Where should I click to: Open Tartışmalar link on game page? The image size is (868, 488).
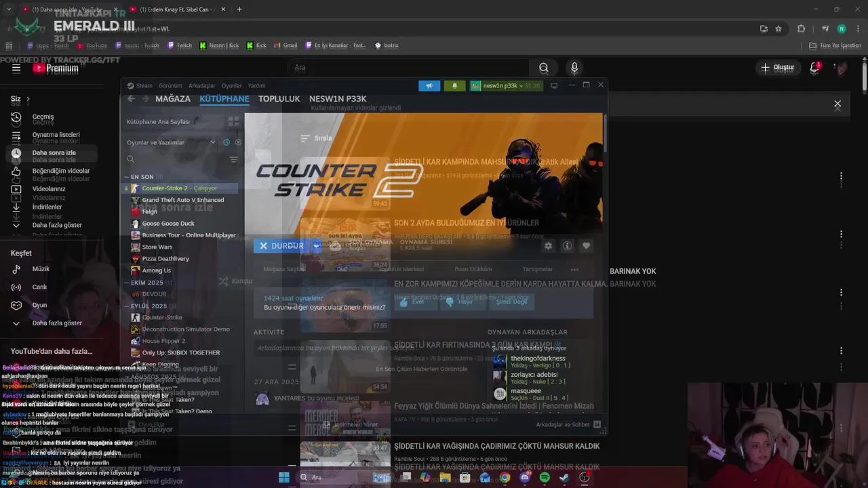(538, 269)
